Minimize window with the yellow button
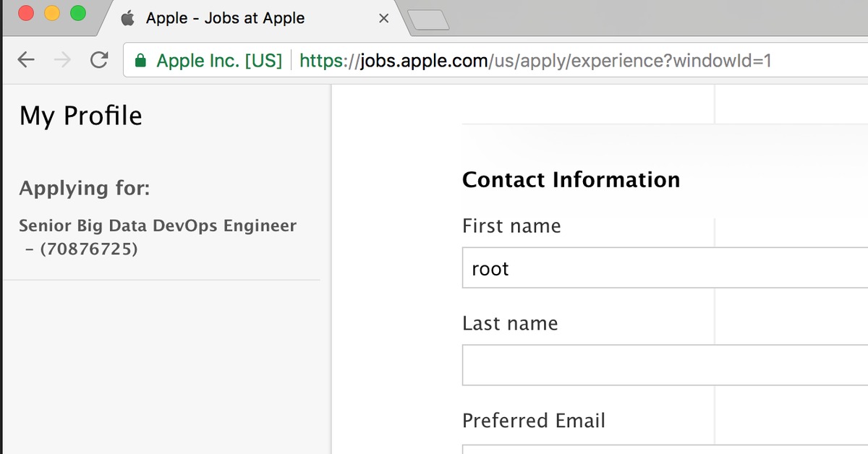The height and width of the screenshot is (454, 868). coord(52,13)
